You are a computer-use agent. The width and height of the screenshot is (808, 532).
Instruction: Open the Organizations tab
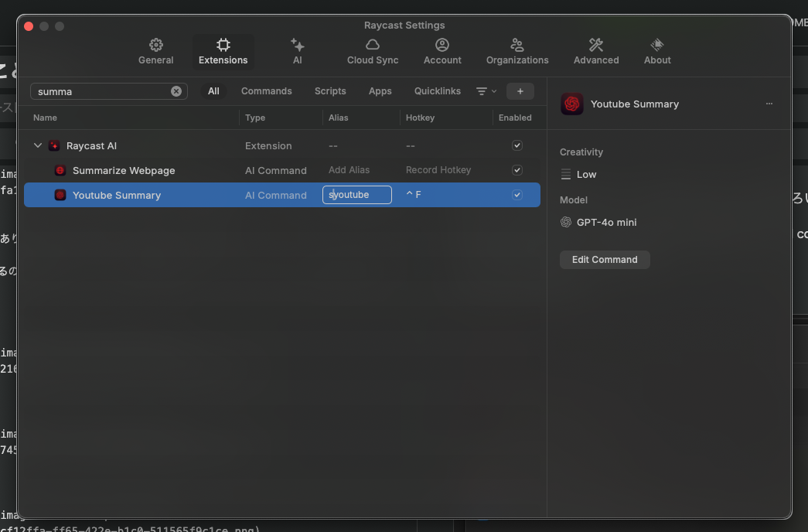tap(517, 52)
